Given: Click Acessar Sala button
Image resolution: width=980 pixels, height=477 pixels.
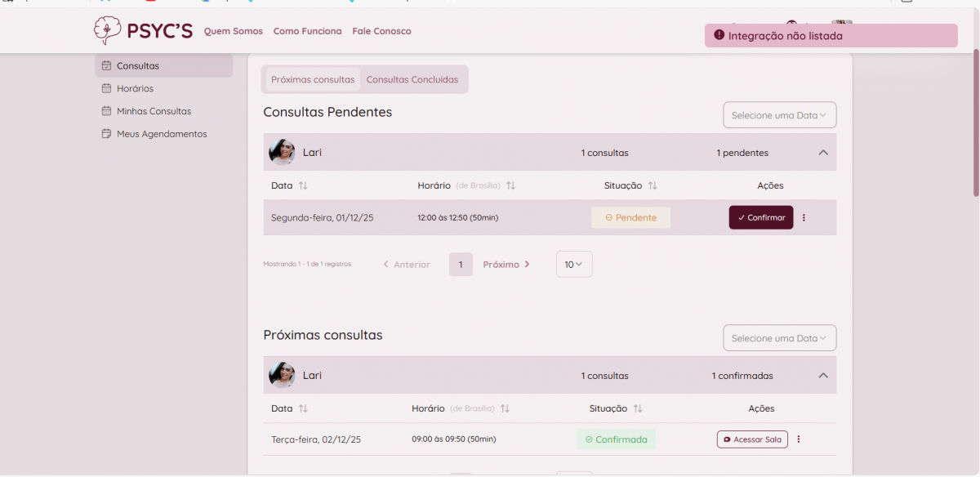Looking at the screenshot, I should (752, 439).
